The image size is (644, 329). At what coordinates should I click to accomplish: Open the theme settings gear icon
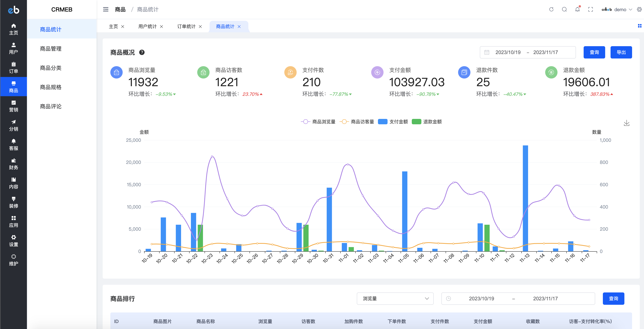pyautogui.click(x=639, y=9)
